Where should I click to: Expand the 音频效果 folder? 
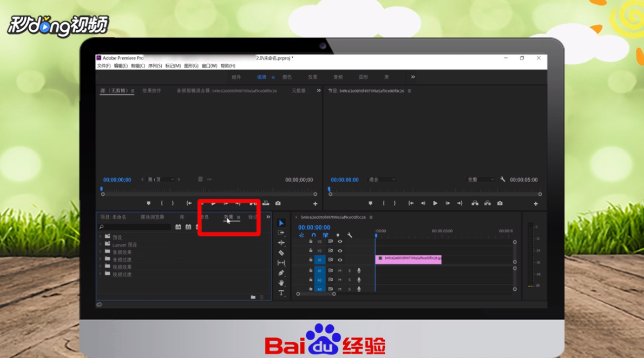click(x=100, y=251)
